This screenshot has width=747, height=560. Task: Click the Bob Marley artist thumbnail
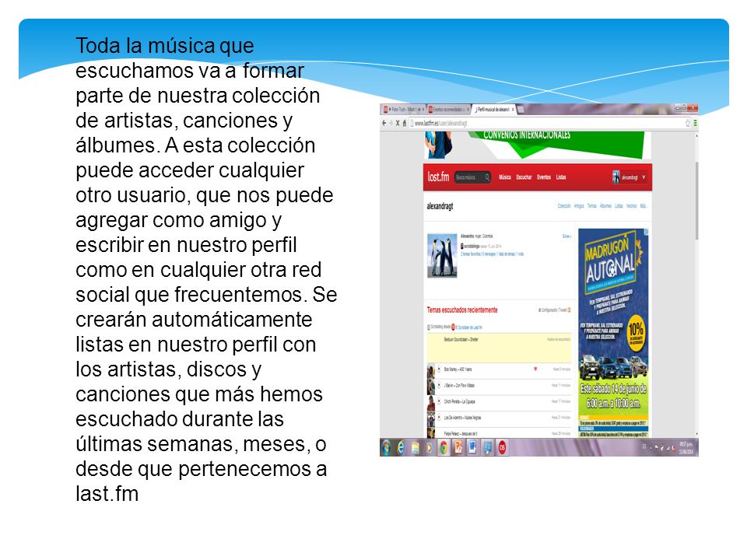pyautogui.click(x=431, y=369)
